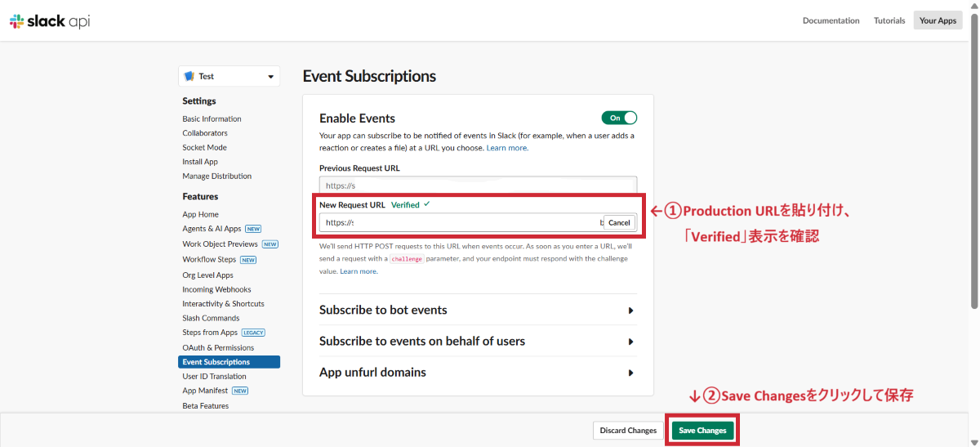Viewport: 980px width, 447px height.
Task: Go to Tutorials in top navigation
Action: (889, 20)
